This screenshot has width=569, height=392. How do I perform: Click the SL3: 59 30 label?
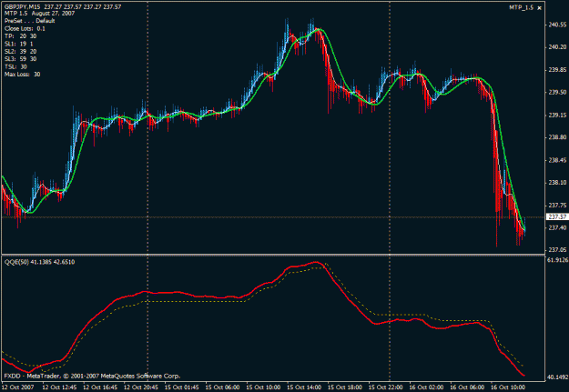click(21, 59)
